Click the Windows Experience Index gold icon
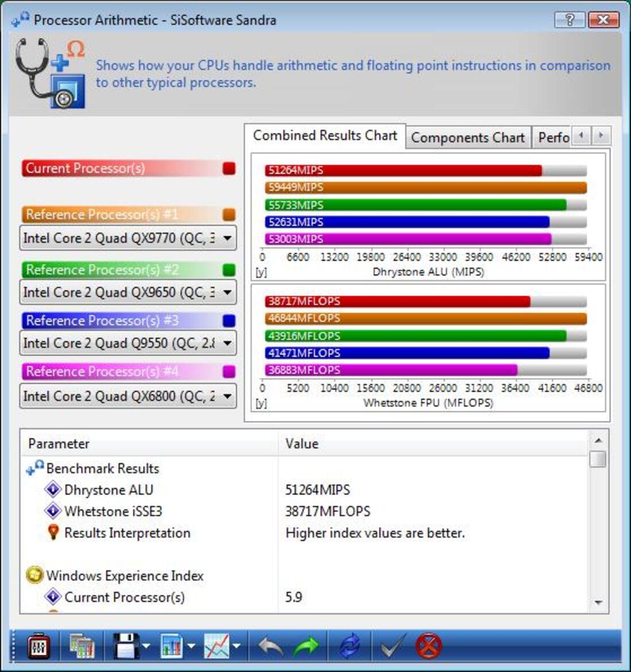The image size is (631, 672). click(34, 575)
